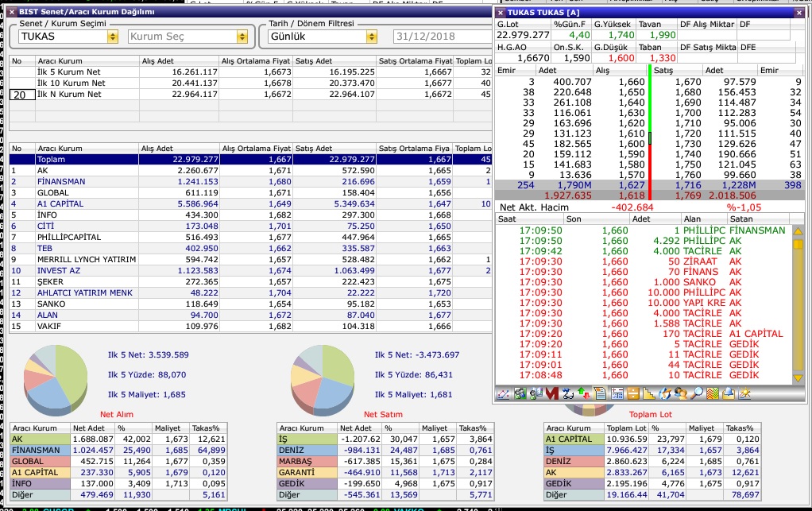The image size is (812, 511).
Task: Open the TUKAS stock selection dropdown
Action: [x=112, y=37]
